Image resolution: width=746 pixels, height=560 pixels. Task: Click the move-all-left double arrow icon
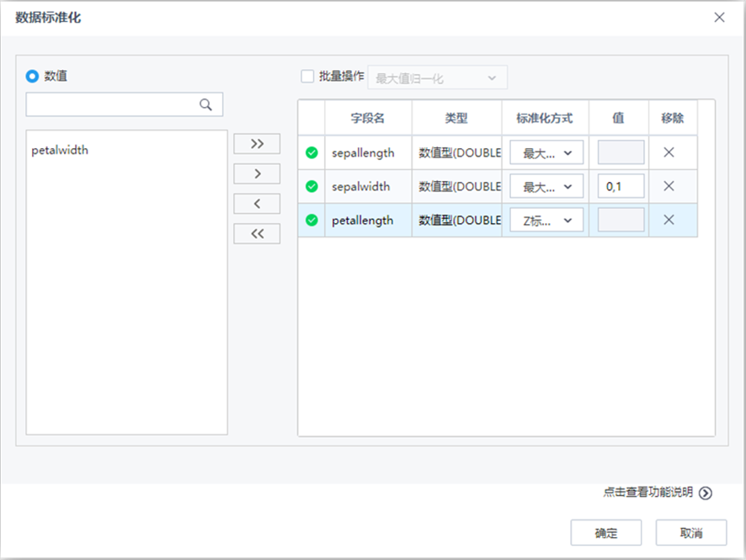click(x=256, y=233)
